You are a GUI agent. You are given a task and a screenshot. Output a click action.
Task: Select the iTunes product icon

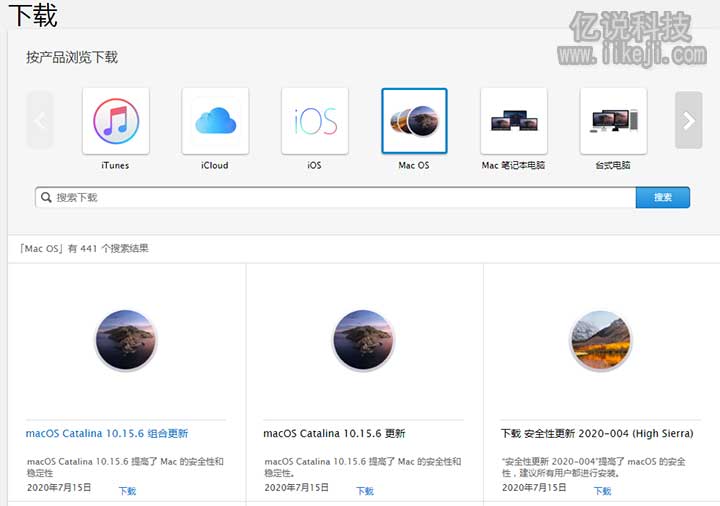pyautogui.click(x=116, y=121)
